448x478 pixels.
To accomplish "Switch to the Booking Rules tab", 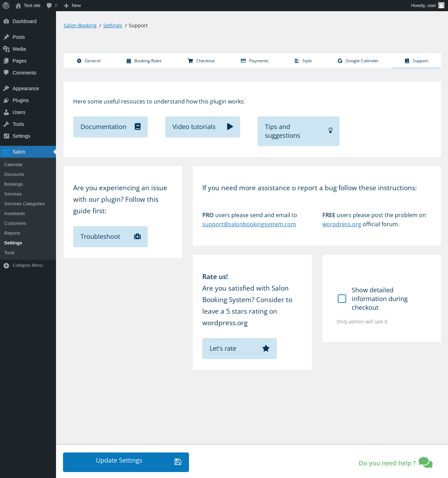I will point(144,61).
